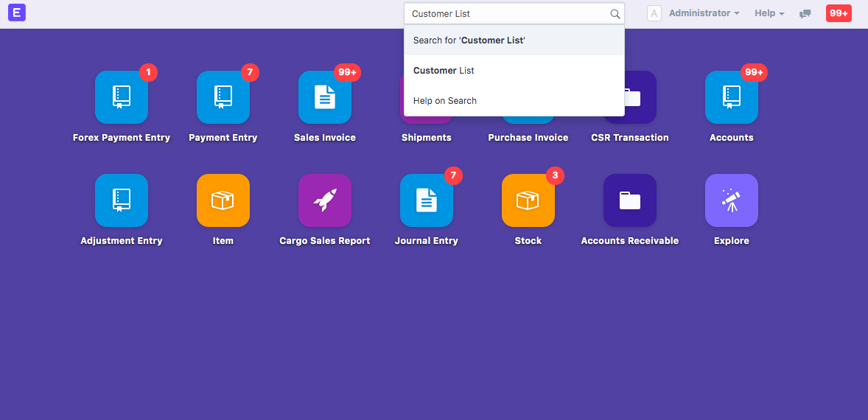Click the 99+ badge on Accounts icon
Image resolution: width=868 pixels, height=420 pixels.
[754, 72]
